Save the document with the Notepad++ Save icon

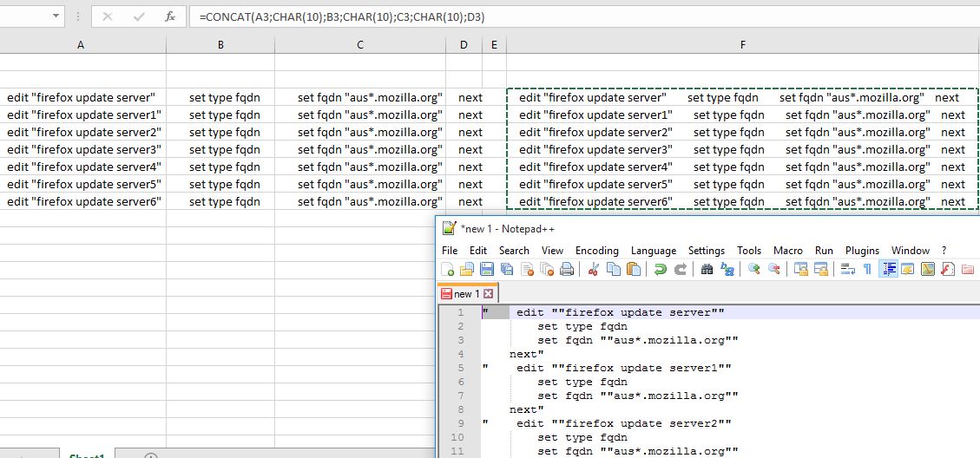[x=487, y=269]
